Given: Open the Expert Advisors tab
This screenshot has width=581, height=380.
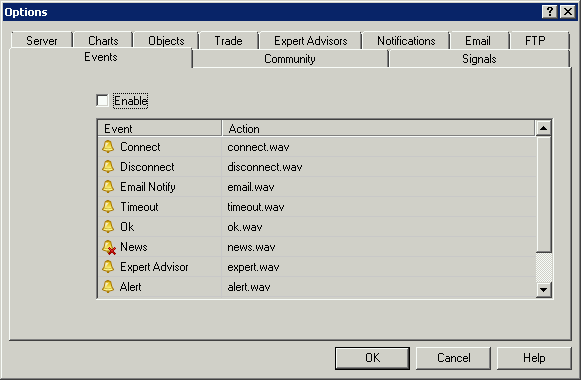Looking at the screenshot, I should (x=311, y=40).
